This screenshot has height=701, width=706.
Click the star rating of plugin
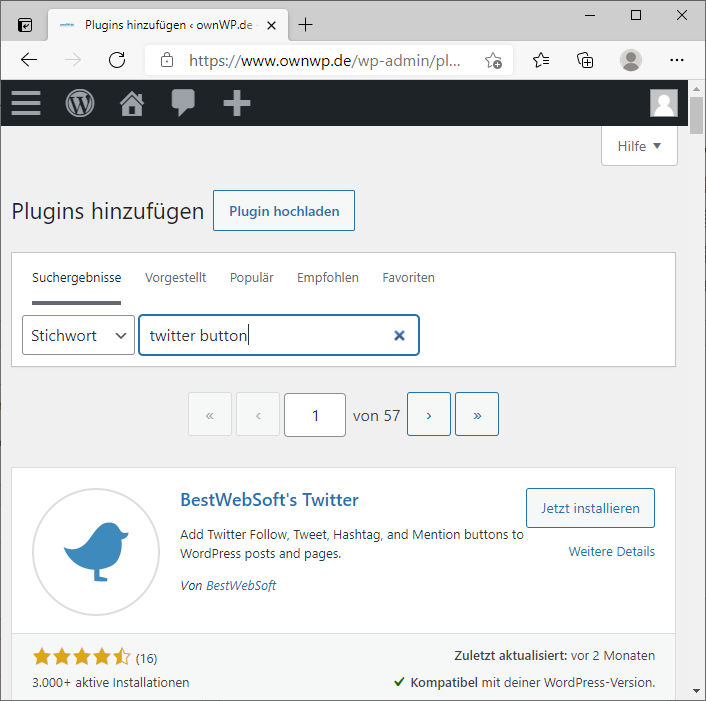pos(81,657)
